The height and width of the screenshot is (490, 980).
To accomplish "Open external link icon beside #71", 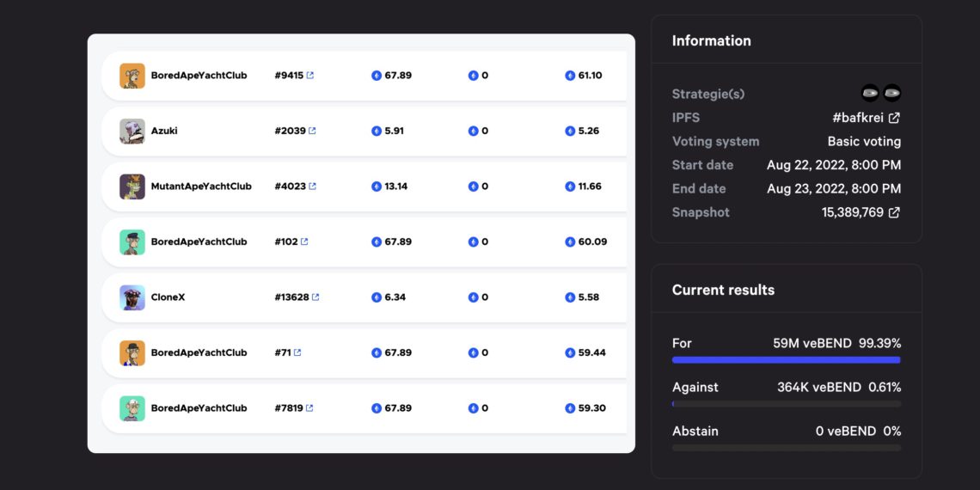I will coord(297,352).
